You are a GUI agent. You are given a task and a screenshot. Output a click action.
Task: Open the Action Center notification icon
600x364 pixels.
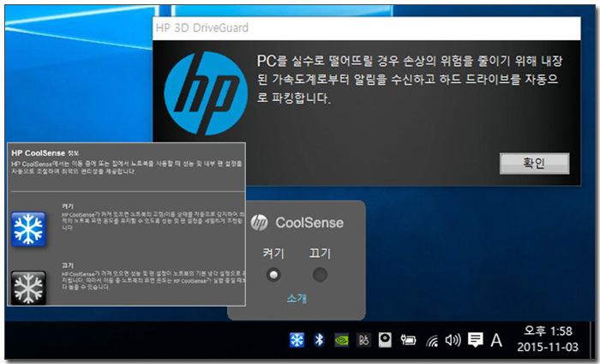[x=475, y=339]
